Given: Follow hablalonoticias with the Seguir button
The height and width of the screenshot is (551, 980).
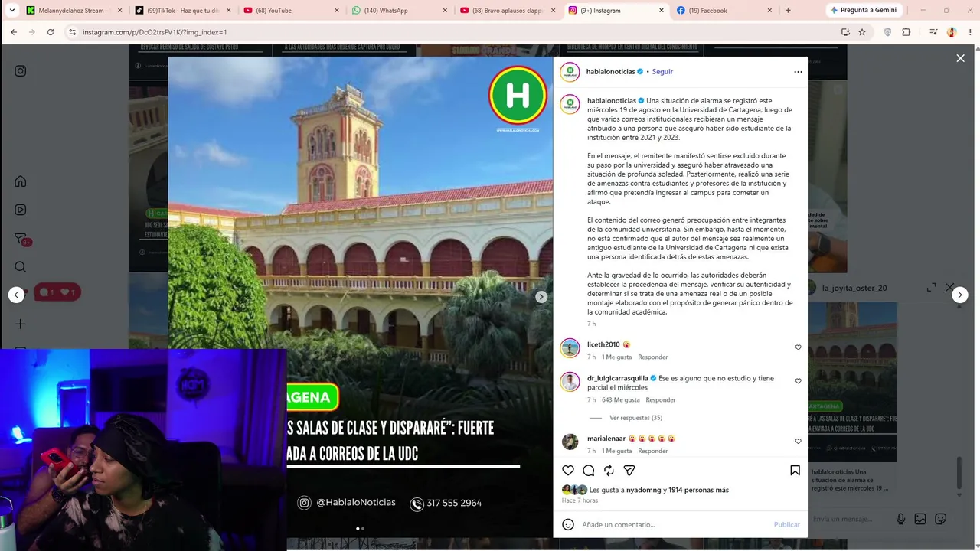Looking at the screenshot, I should coord(662,72).
